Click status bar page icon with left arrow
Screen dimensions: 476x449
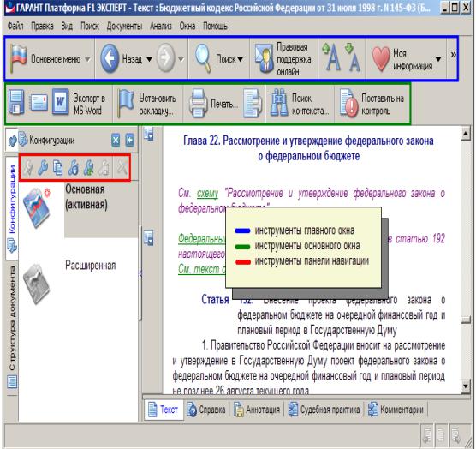[x=427, y=436]
